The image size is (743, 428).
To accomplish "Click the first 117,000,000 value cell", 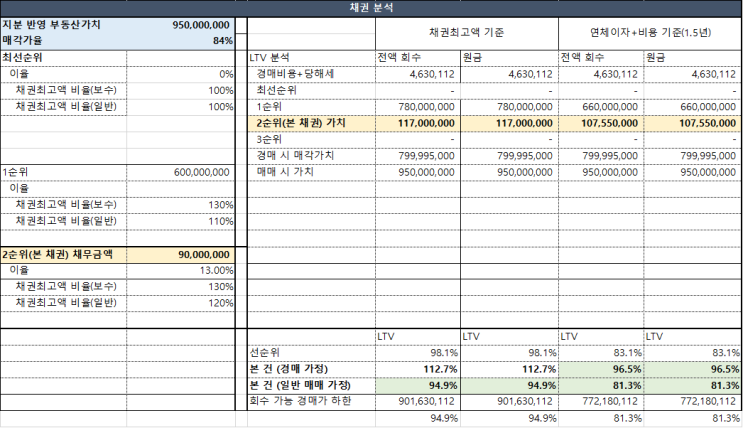I will (x=418, y=123).
